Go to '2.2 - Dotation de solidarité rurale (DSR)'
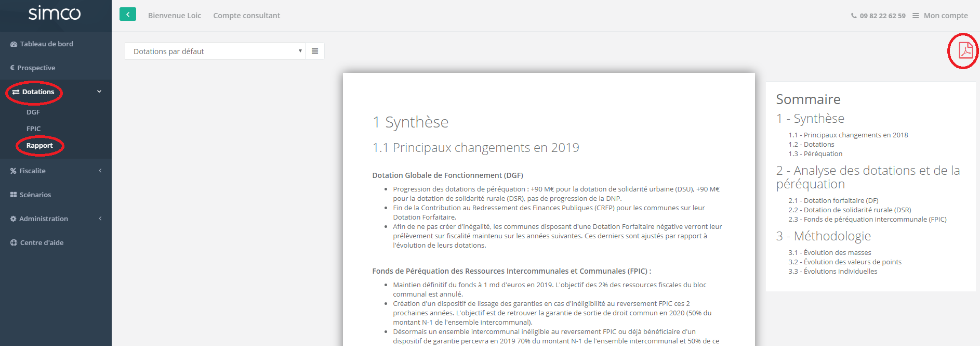This screenshot has height=346, width=980. [850, 210]
